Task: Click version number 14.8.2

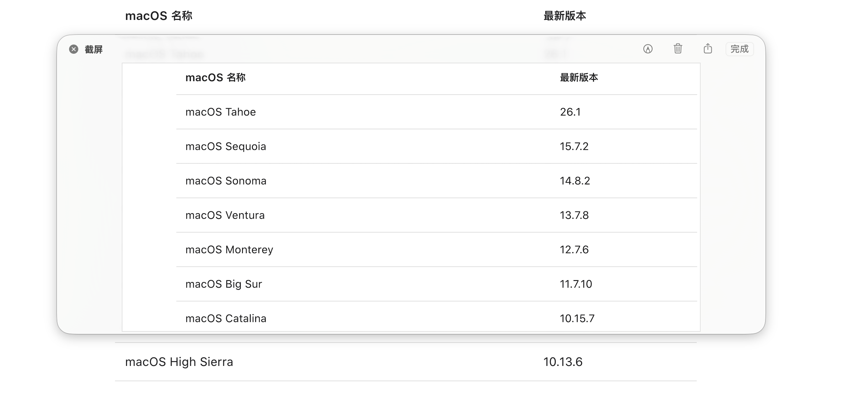Action: tap(575, 181)
